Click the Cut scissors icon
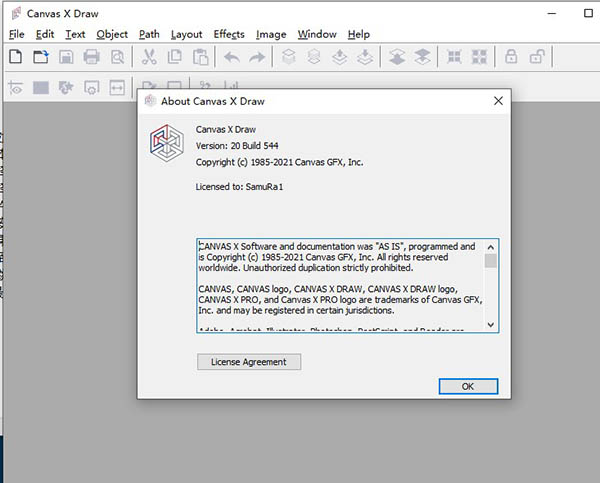The image size is (600, 483). pos(149,57)
